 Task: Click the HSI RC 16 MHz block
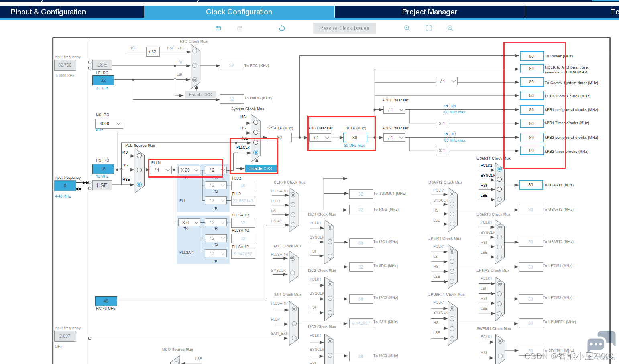(103, 169)
